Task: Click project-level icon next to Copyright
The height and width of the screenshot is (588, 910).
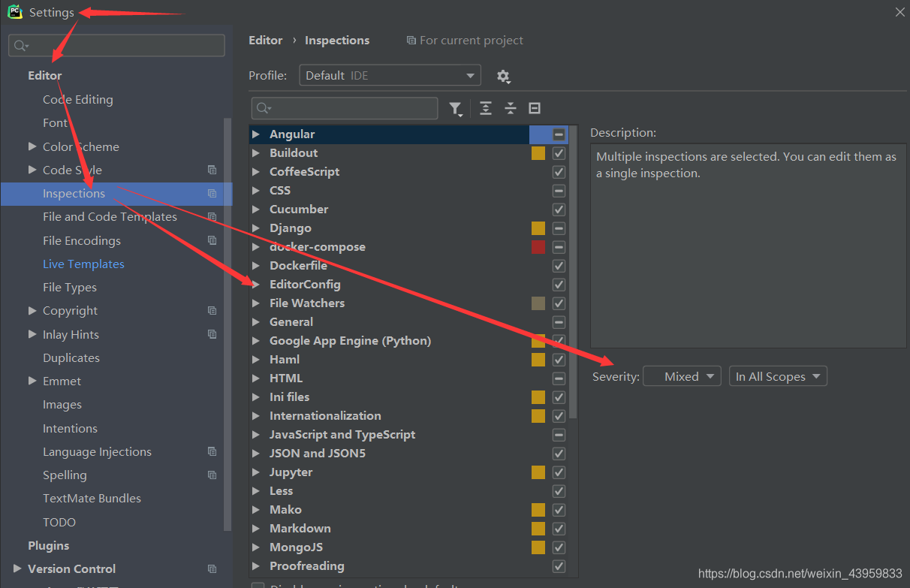Action: 212,311
